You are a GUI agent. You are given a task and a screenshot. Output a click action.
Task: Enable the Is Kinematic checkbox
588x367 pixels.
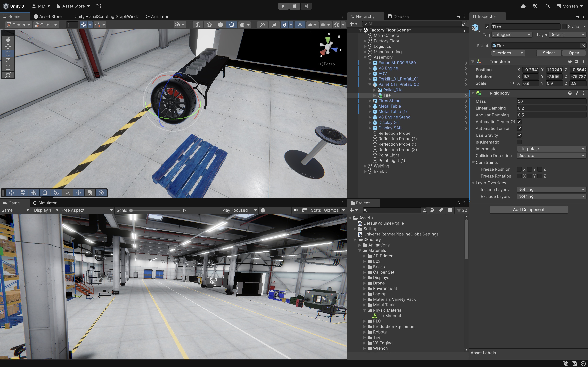(519, 142)
